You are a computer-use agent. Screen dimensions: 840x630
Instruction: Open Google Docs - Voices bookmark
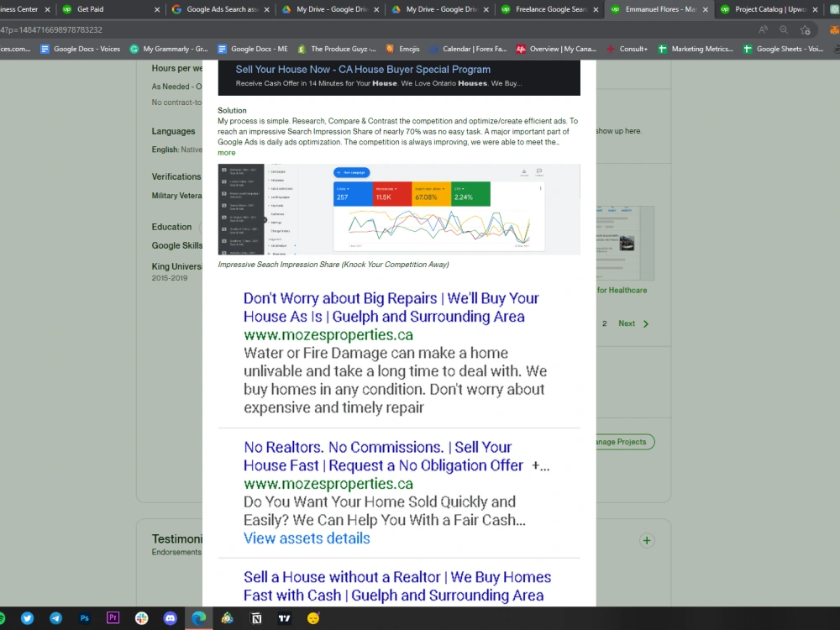81,49
